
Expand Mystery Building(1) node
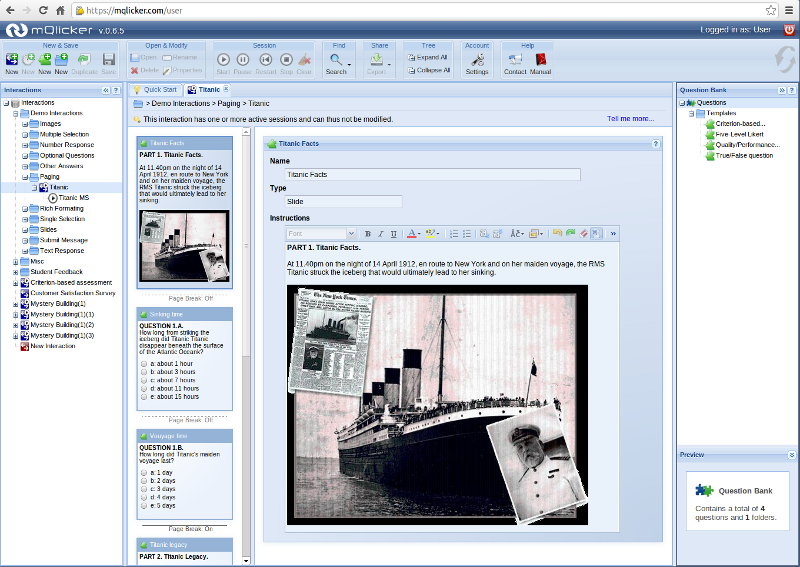pos(15,304)
